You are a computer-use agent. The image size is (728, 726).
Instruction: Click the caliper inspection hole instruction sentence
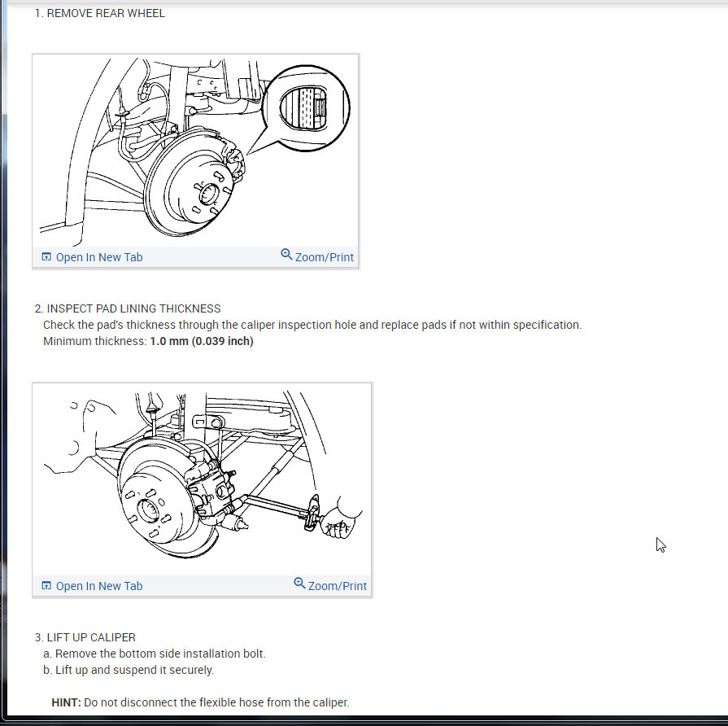312,325
